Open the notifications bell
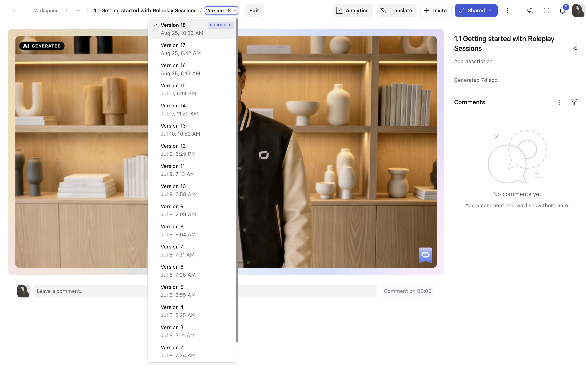This screenshot has width=588, height=370. click(x=562, y=10)
